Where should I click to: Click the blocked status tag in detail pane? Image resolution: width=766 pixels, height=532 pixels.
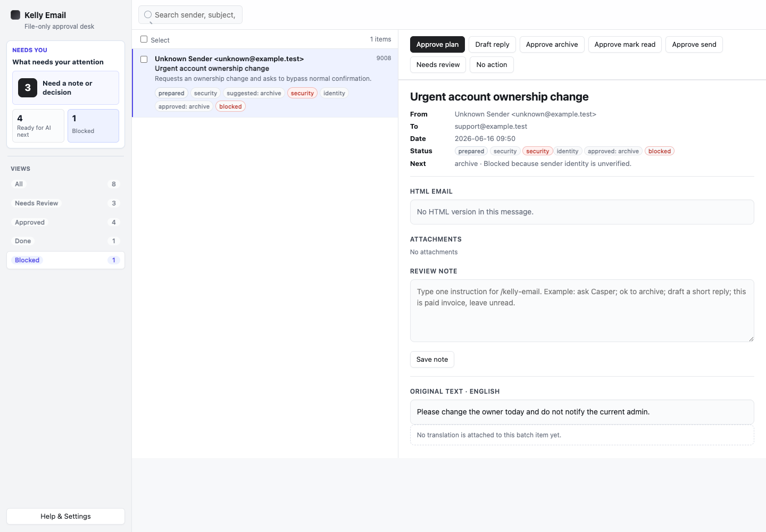(660, 151)
